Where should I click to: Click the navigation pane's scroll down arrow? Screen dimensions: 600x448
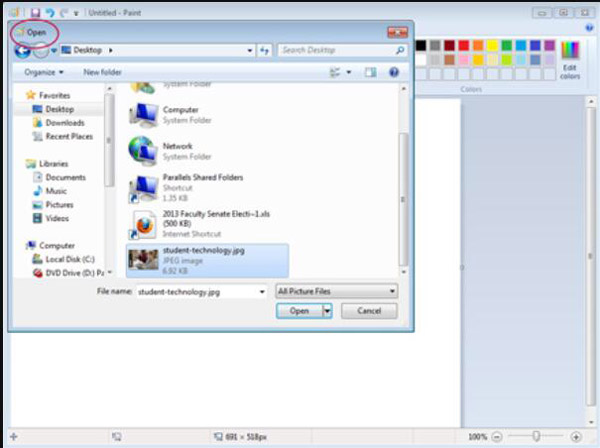click(110, 272)
